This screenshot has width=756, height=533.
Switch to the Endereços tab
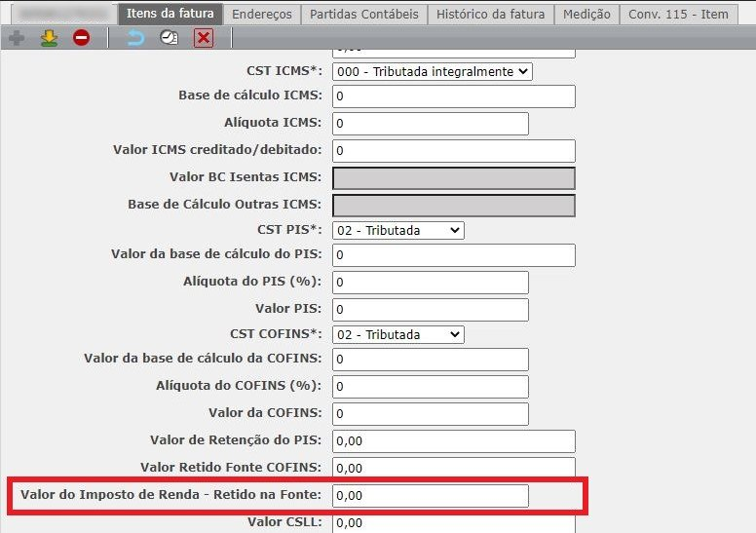point(261,15)
